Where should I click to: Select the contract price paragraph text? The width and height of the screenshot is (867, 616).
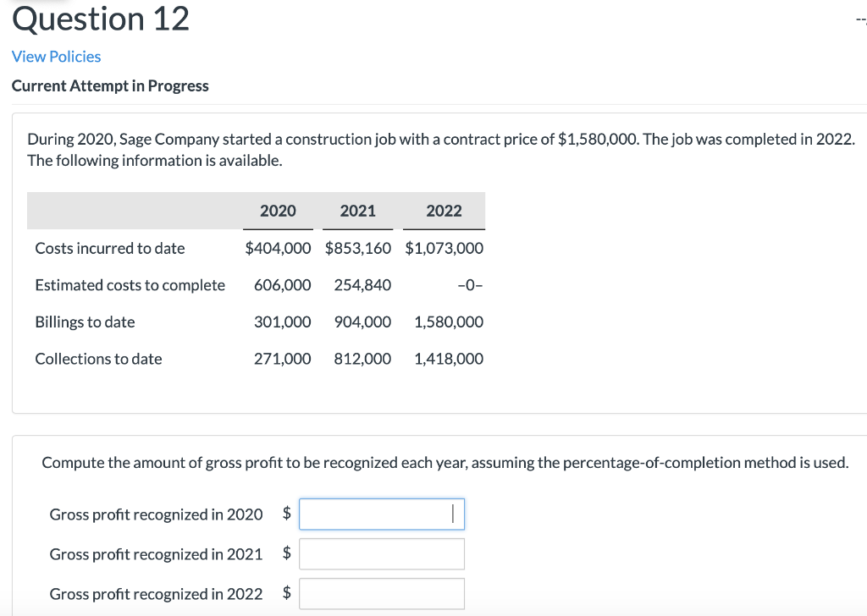click(440, 149)
